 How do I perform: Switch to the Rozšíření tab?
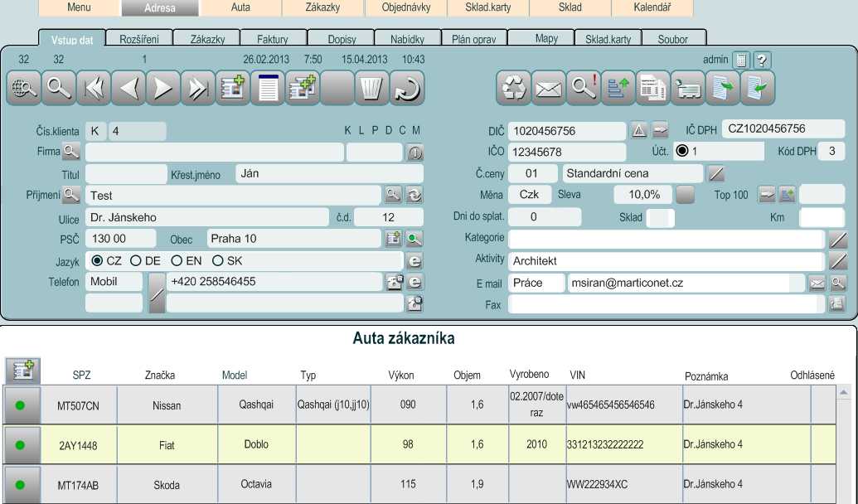tap(139, 38)
